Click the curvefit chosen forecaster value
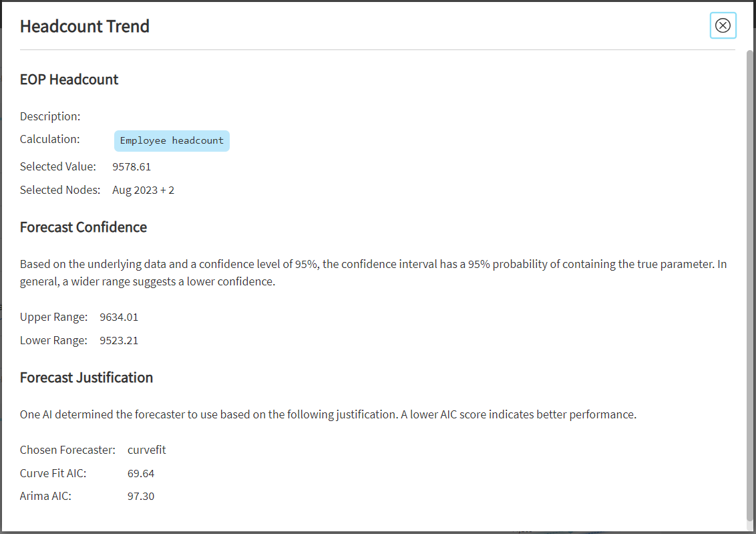The width and height of the screenshot is (756, 534). 147,450
